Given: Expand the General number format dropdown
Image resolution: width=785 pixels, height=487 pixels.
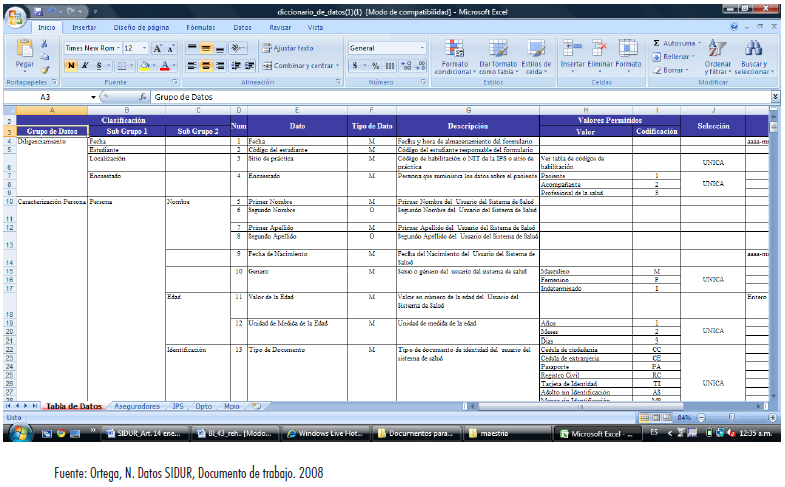Looking at the screenshot, I should [x=387, y=48].
